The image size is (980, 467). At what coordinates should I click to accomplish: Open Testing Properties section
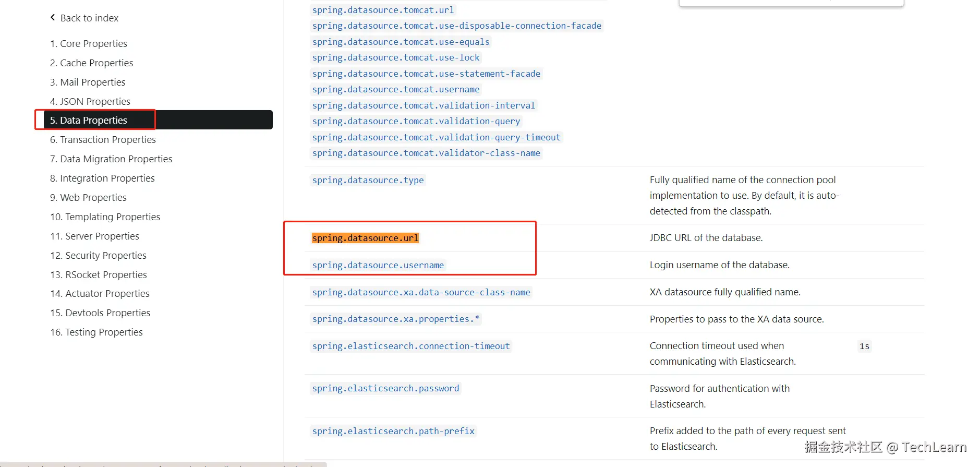96,332
